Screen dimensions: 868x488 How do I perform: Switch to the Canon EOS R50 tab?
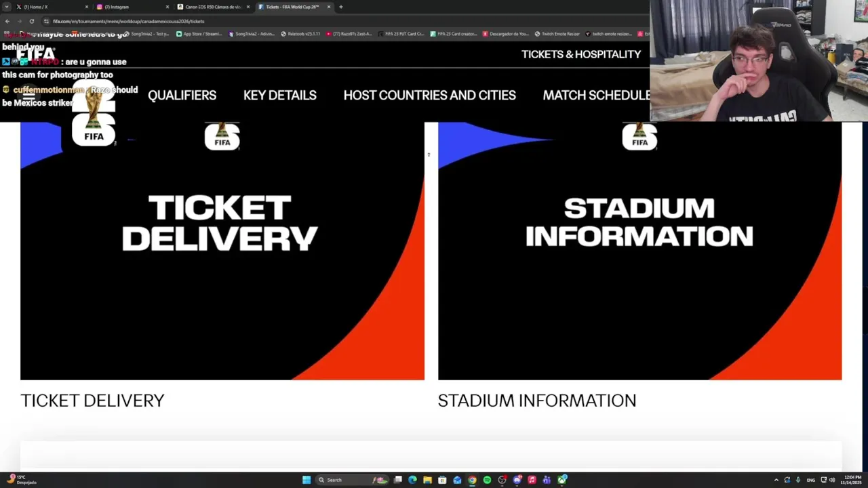click(213, 7)
